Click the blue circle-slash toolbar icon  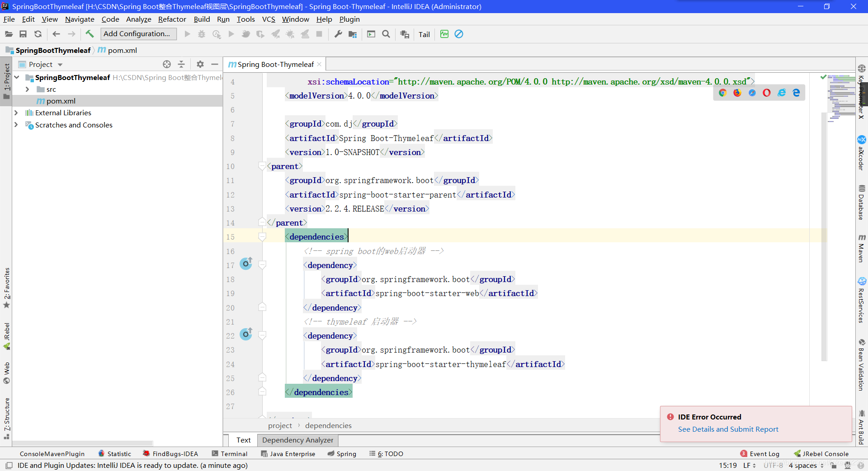(x=459, y=34)
